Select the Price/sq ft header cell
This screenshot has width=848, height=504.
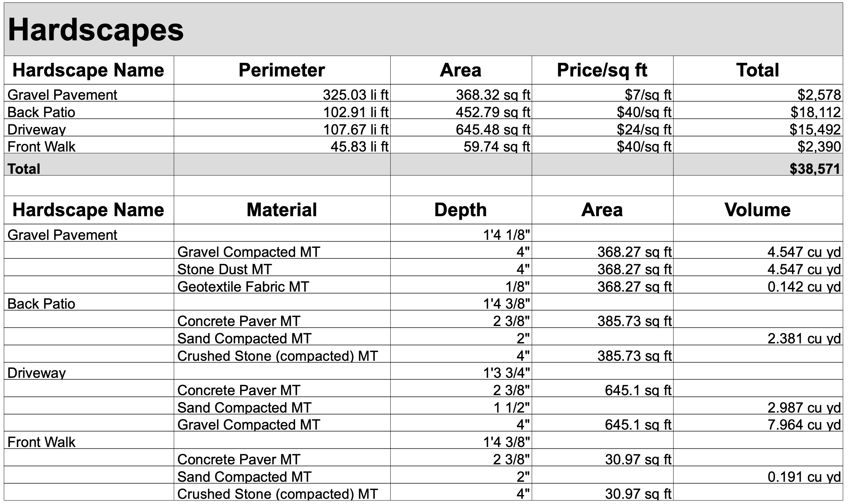(x=602, y=70)
